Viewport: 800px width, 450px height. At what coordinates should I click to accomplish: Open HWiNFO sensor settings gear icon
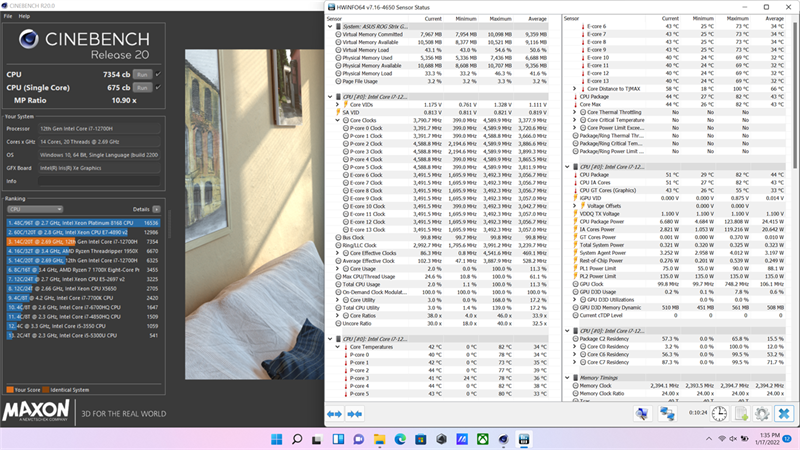tap(762, 413)
